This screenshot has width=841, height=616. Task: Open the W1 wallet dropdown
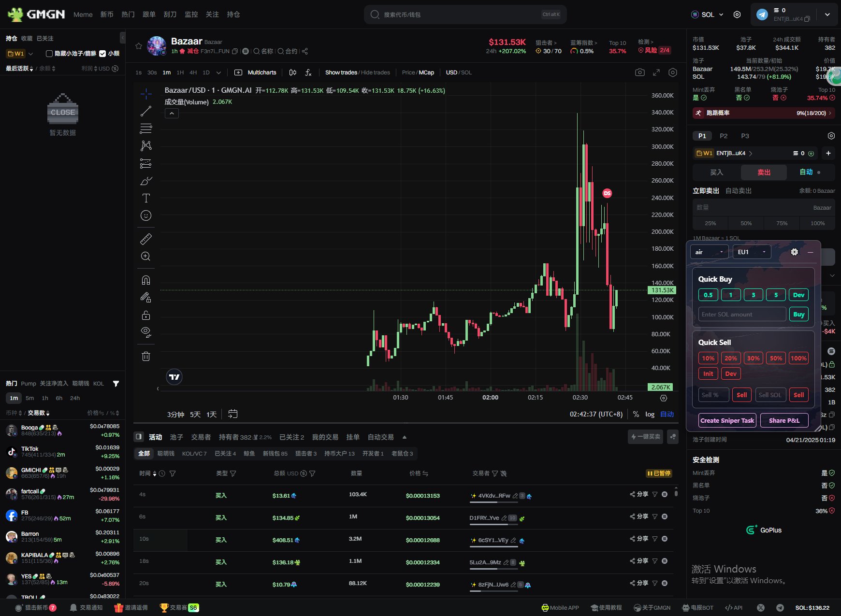tap(19, 54)
